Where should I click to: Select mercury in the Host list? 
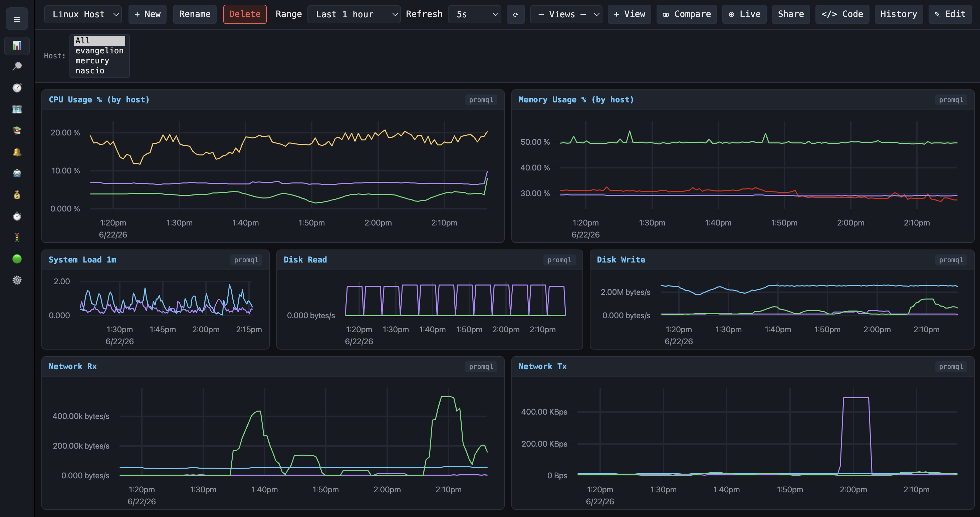pyautogui.click(x=99, y=61)
